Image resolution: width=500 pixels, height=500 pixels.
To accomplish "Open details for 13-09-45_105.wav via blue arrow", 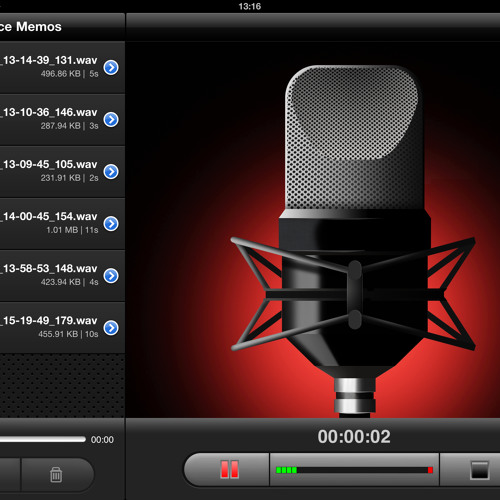I will pyautogui.click(x=111, y=171).
